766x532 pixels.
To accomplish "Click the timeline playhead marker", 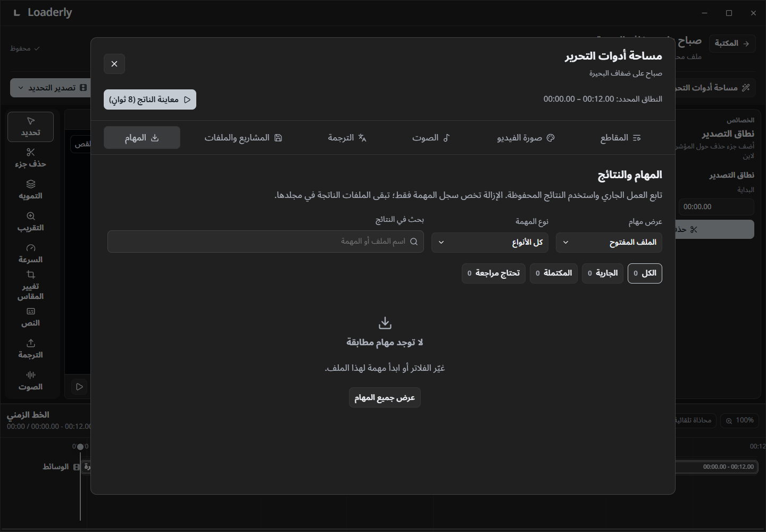I will click(80, 447).
